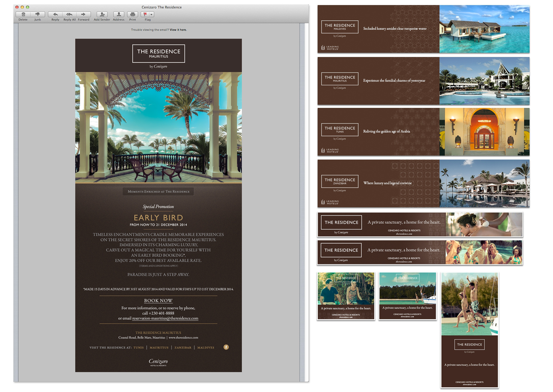
Task: Print the email message
Action: point(132,14)
